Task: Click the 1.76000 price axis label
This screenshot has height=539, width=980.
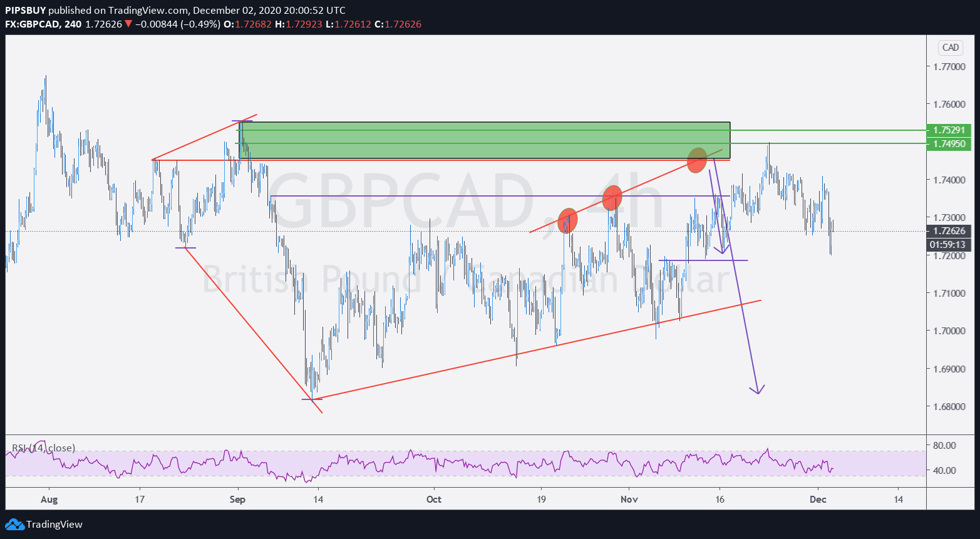Action: tap(949, 104)
